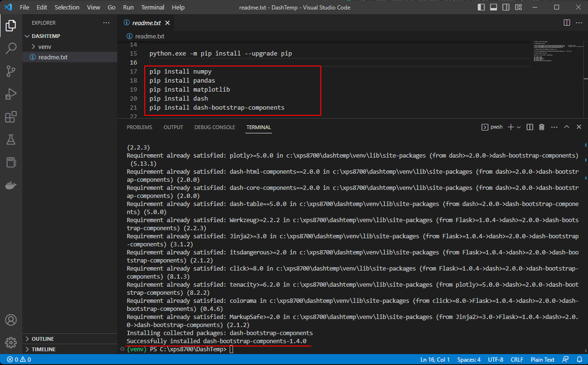588x365 pixels.
Task: Switch to the PROBLEMS panel tab
Action: 140,127
